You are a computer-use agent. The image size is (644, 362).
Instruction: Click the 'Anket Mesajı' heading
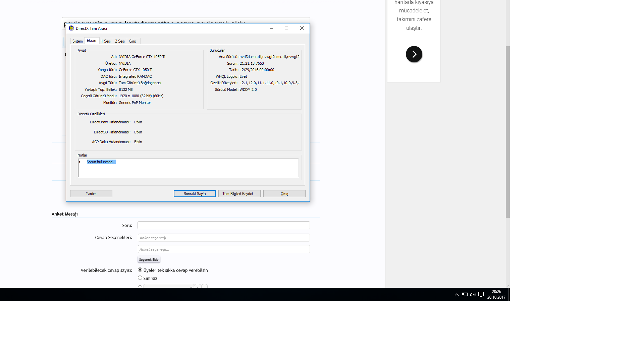pyautogui.click(x=65, y=214)
